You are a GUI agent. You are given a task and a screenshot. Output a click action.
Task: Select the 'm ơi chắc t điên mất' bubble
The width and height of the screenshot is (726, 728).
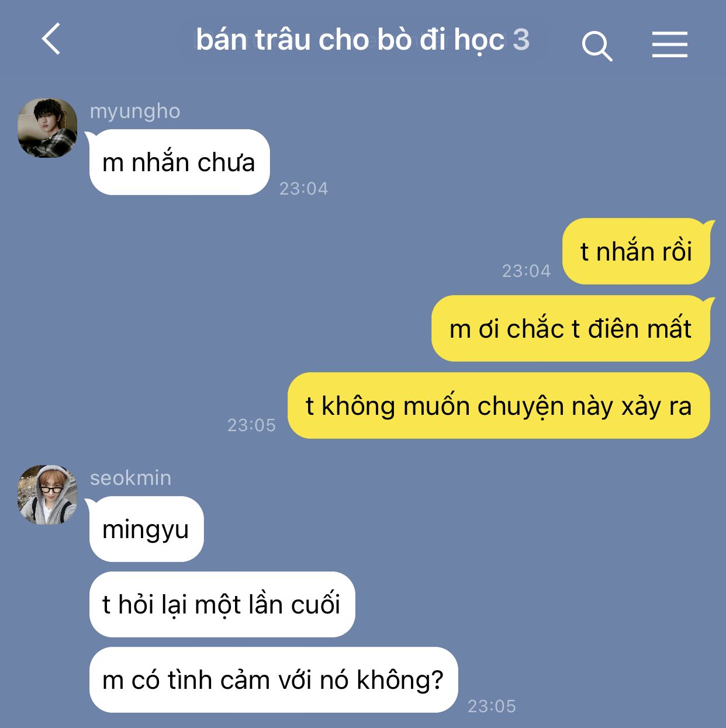point(571,328)
